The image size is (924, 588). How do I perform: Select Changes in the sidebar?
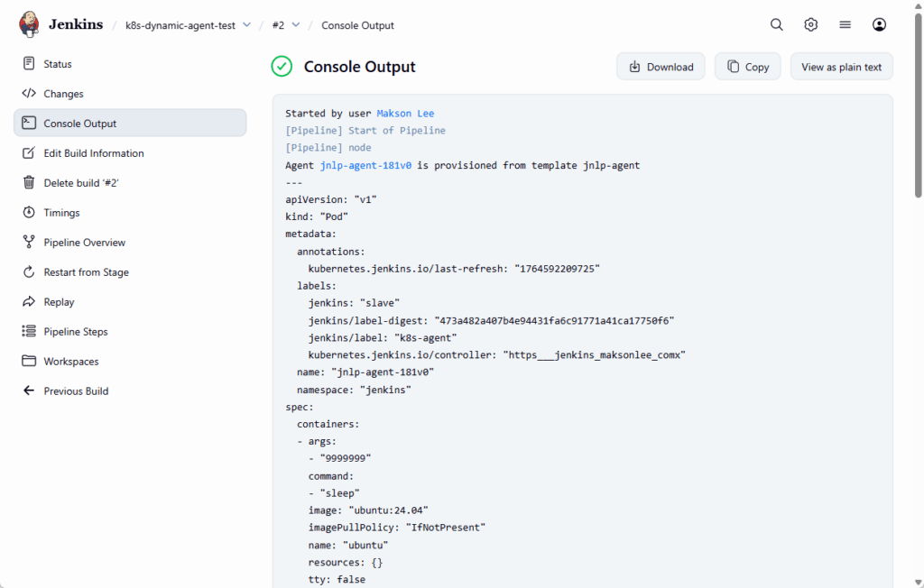pos(63,94)
